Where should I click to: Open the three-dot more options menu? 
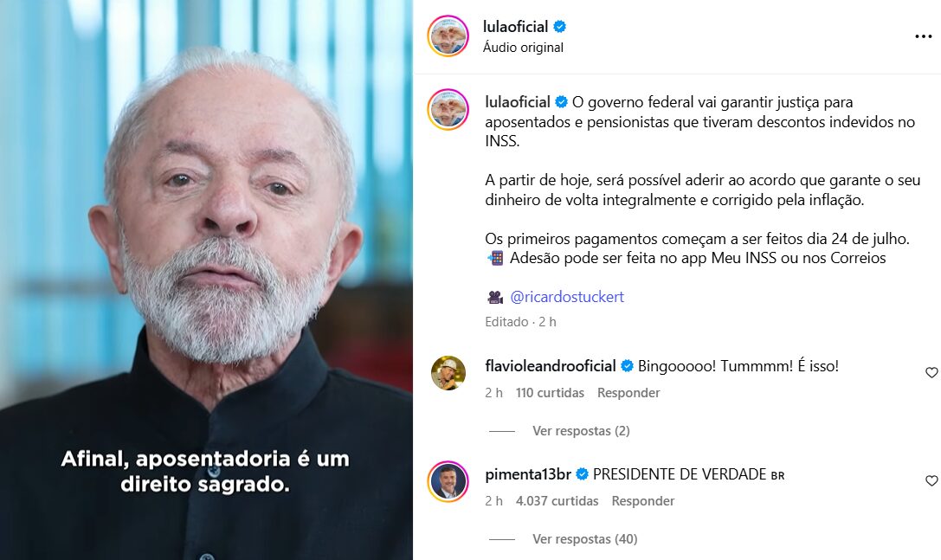pyautogui.click(x=923, y=36)
